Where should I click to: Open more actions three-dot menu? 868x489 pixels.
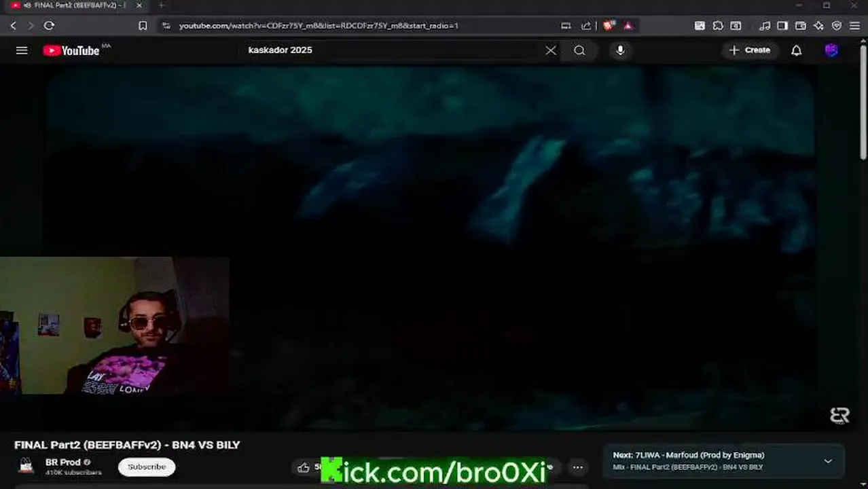pos(577,467)
